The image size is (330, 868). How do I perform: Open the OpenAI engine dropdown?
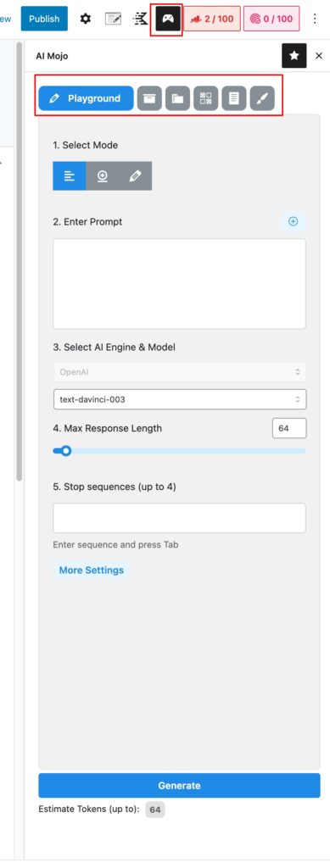[x=180, y=371]
